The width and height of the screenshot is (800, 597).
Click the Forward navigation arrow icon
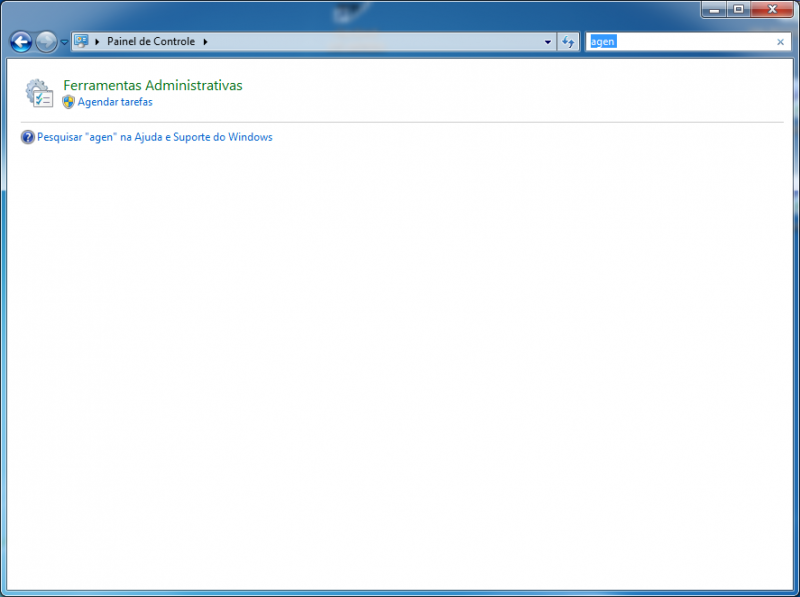tap(44, 42)
